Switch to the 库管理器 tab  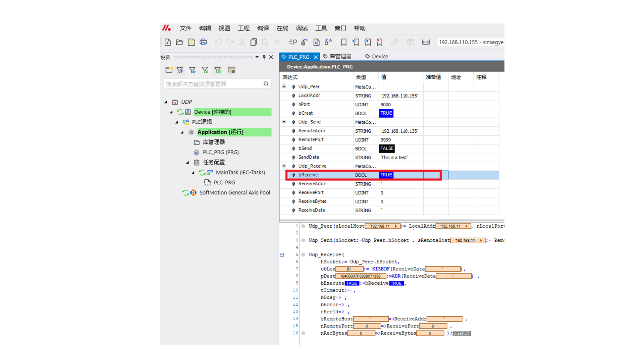coord(340,57)
